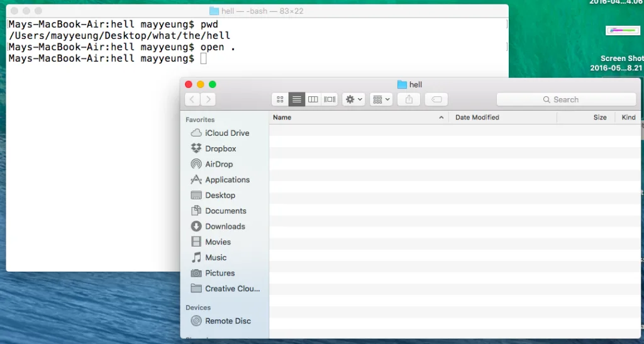Click the Devices sidebar heading

pyautogui.click(x=198, y=308)
